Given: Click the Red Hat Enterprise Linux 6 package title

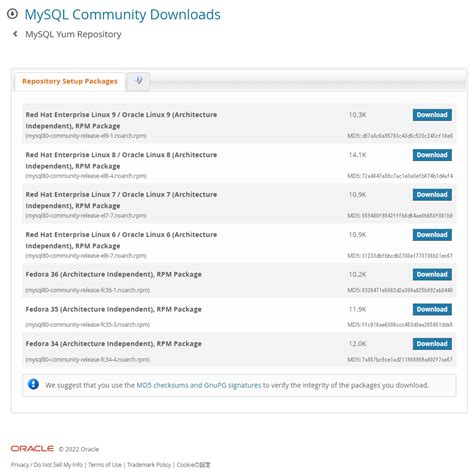Looking at the screenshot, I should (x=121, y=240).
